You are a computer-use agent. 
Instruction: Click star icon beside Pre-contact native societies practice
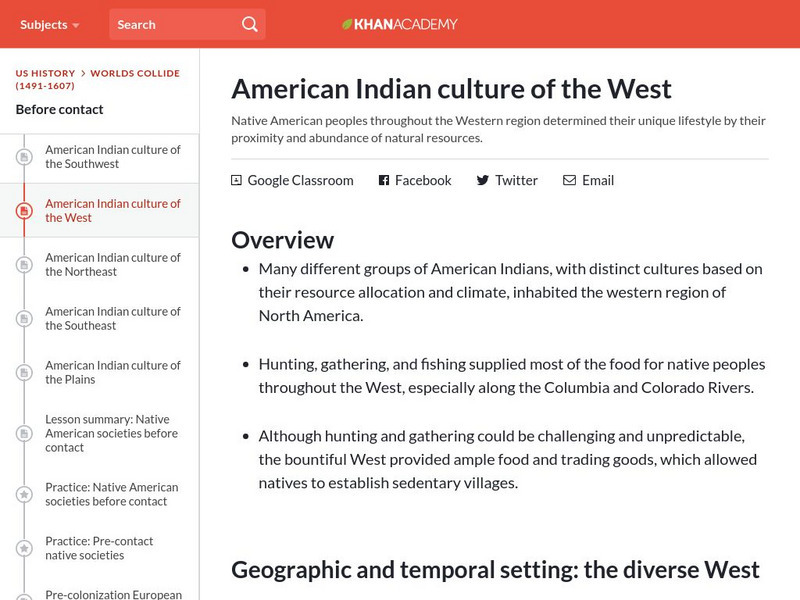[x=24, y=548]
